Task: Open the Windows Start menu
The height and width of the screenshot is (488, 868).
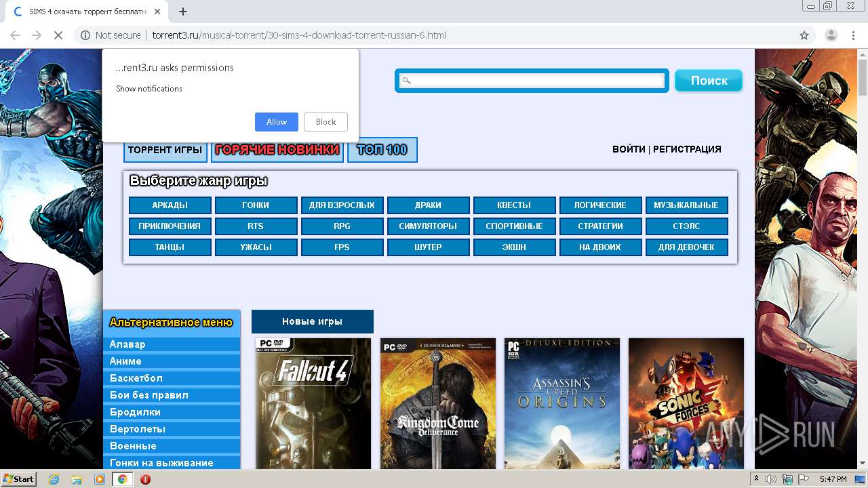Action: point(18,479)
